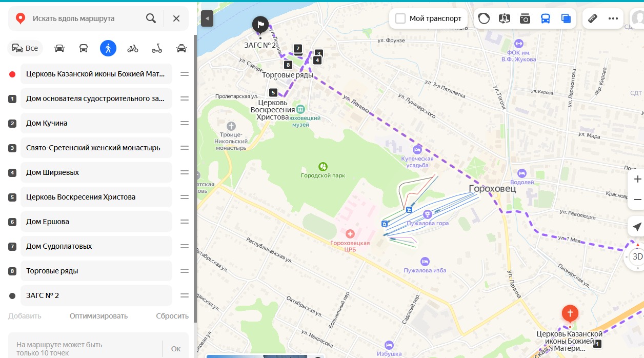Click waypoint marker 8 on map
Image resolution: width=644 pixels, height=358 pixels.
[x=288, y=65]
